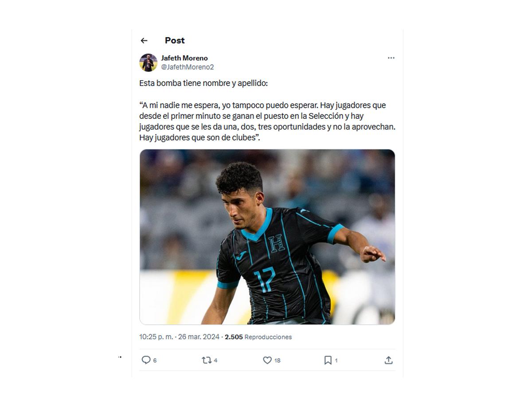This screenshot has width=532, height=399.
Task: Open the post options menu (three dots)
Action: pos(391,58)
